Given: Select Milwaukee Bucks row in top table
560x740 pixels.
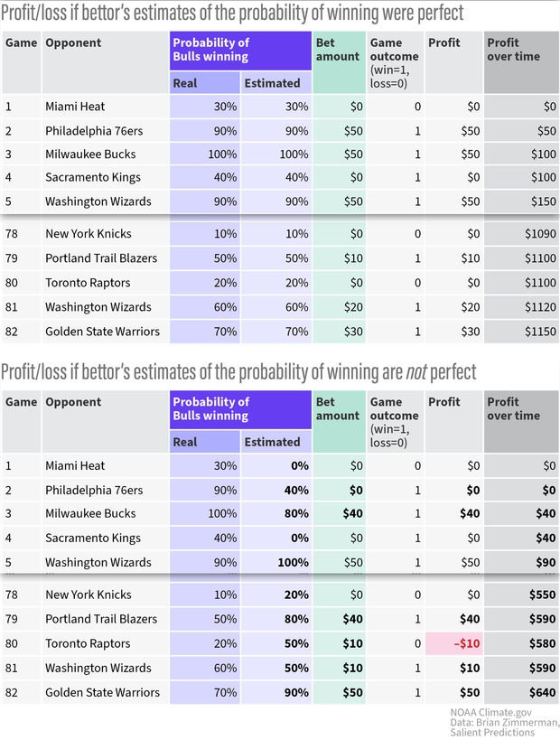Looking at the screenshot, I should pos(280,155).
